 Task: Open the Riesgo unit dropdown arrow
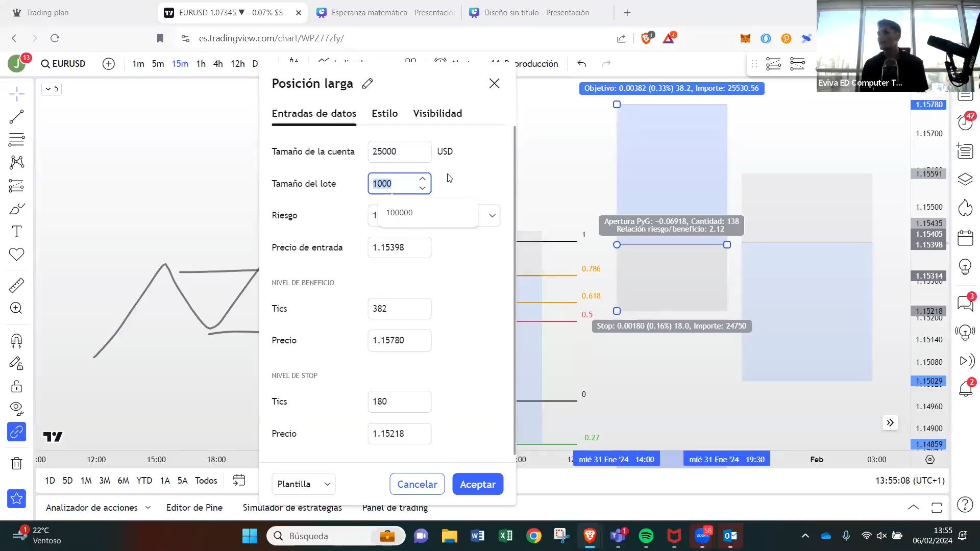(492, 216)
